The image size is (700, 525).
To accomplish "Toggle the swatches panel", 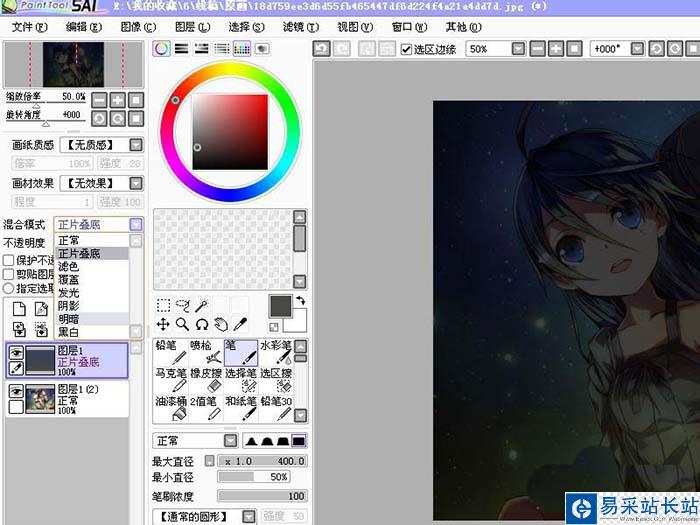I will 242,48.
